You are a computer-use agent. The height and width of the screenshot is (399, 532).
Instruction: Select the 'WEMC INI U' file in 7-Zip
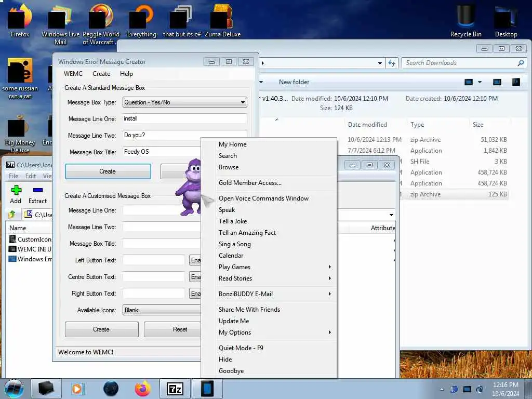coord(31,249)
